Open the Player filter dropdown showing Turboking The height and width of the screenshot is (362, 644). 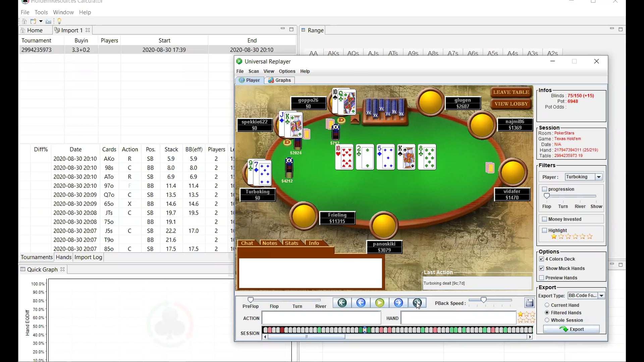599,177
